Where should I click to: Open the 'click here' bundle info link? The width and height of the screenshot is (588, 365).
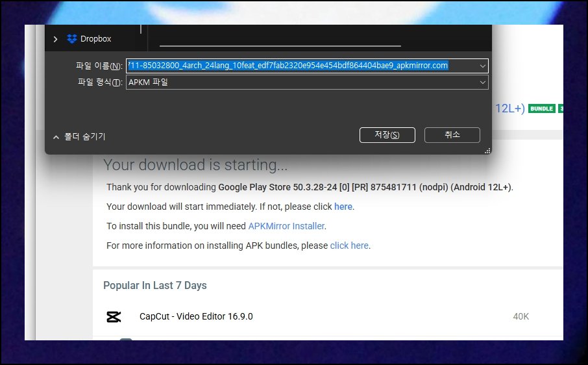(x=349, y=245)
